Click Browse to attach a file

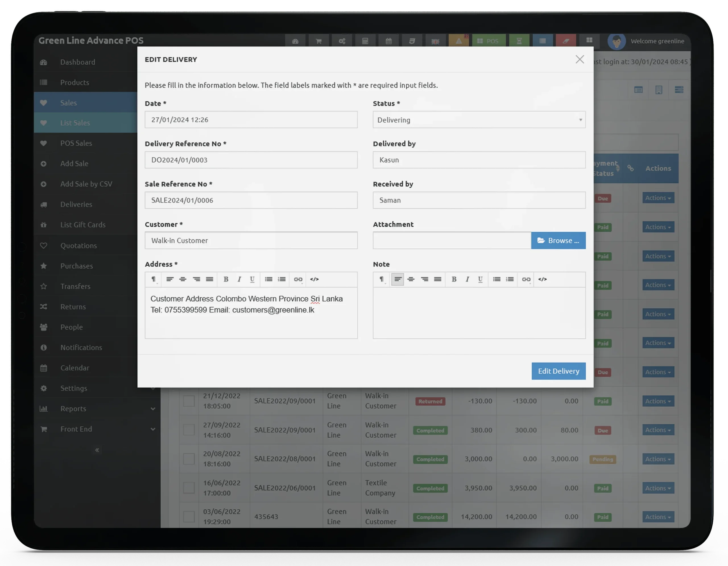[x=558, y=240]
